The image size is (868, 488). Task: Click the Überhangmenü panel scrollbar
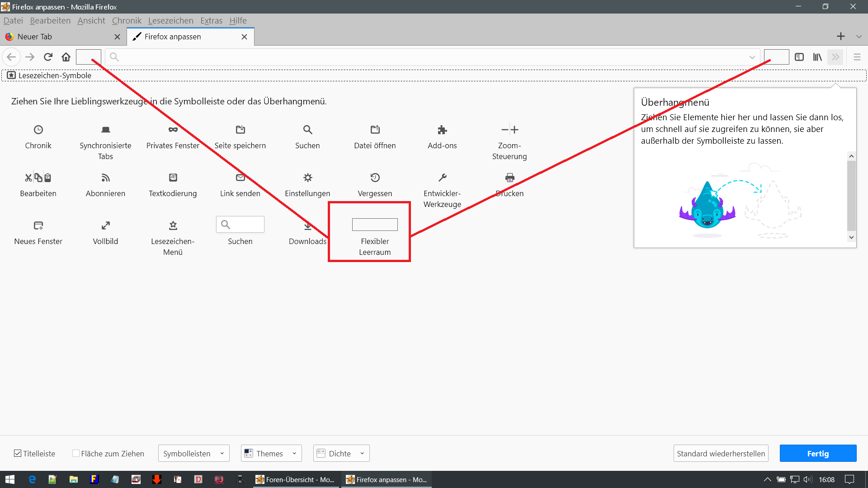coord(851,197)
